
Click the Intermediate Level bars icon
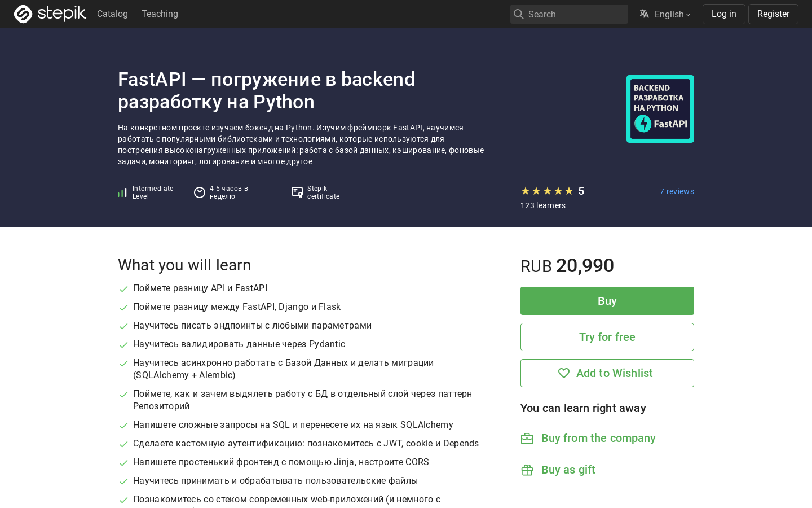[122, 192]
